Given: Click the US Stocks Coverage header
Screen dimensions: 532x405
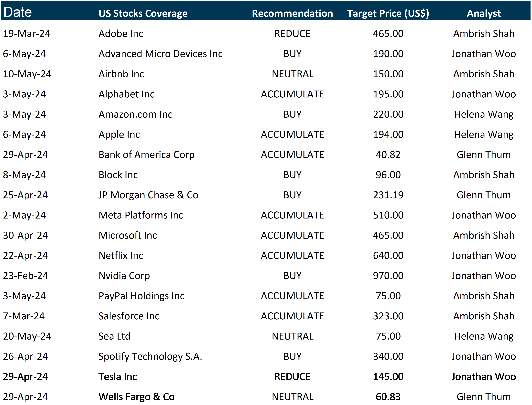Looking at the screenshot, I should [143, 13].
